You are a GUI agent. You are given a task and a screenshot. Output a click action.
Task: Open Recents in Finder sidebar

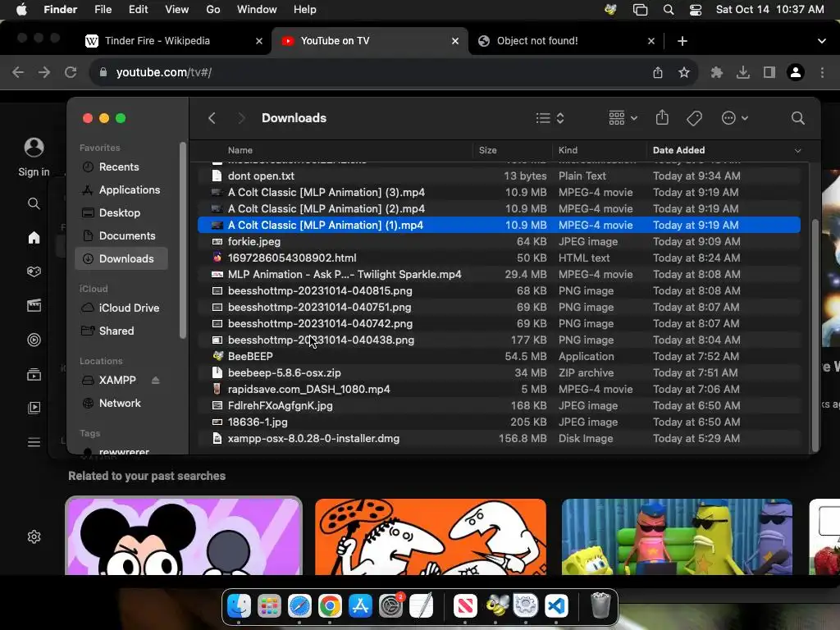(121, 167)
